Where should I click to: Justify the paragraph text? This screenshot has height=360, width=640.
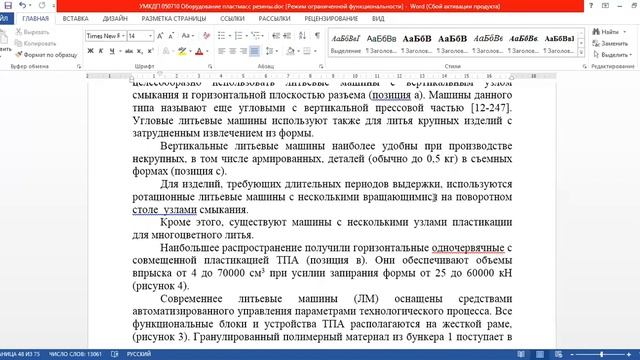(x=254, y=51)
